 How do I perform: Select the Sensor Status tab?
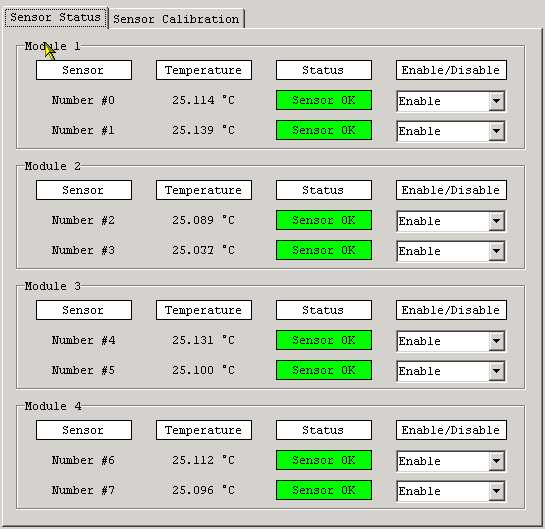[x=55, y=17]
